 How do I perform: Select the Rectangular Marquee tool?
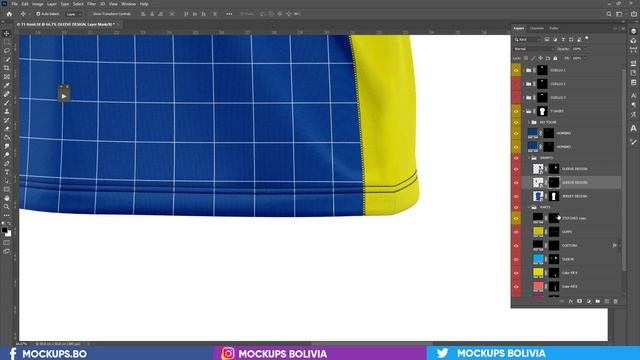[x=7, y=42]
